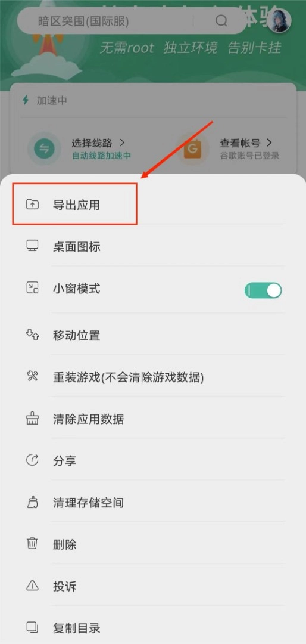Click the small window mode (小窗模式) icon
The width and height of the screenshot is (306, 644).
coord(32,288)
